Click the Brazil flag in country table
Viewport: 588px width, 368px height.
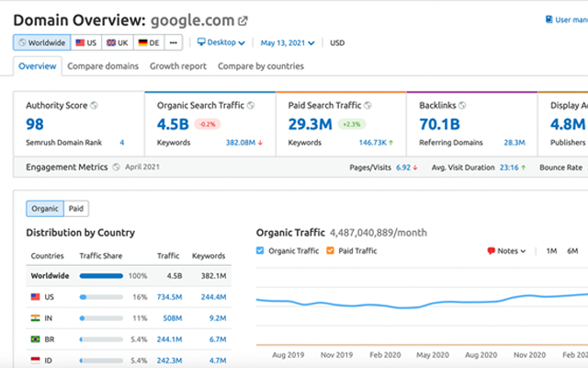[x=35, y=339]
